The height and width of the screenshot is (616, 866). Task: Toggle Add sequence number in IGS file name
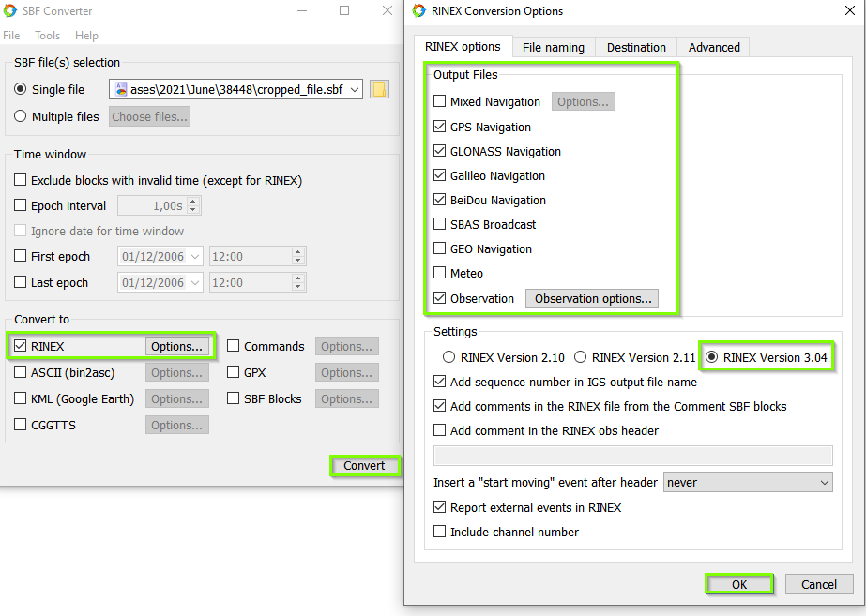440,382
